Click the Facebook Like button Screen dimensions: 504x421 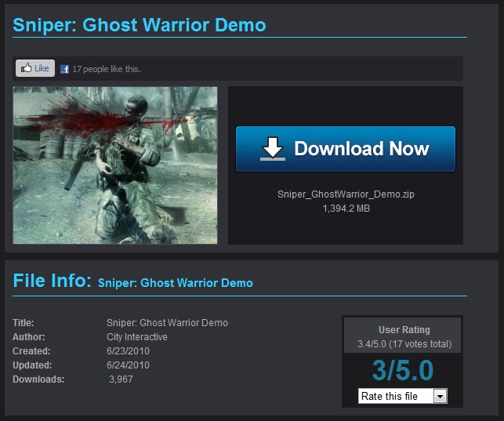tap(35, 68)
